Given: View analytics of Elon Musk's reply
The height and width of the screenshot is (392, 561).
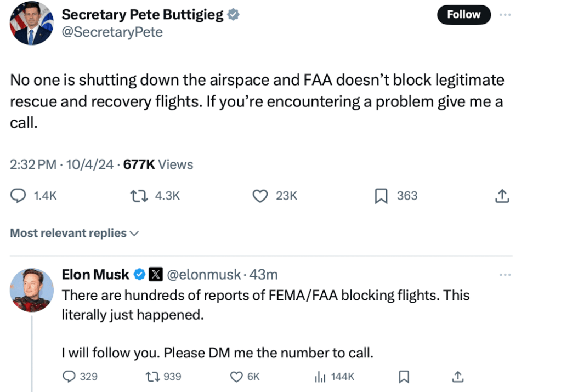Looking at the screenshot, I should pos(320,377).
